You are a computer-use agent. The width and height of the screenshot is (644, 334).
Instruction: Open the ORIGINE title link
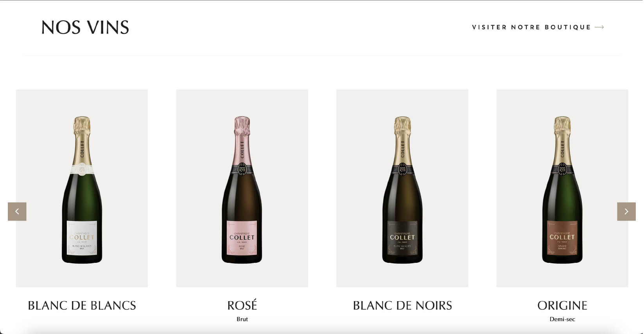click(562, 305)
